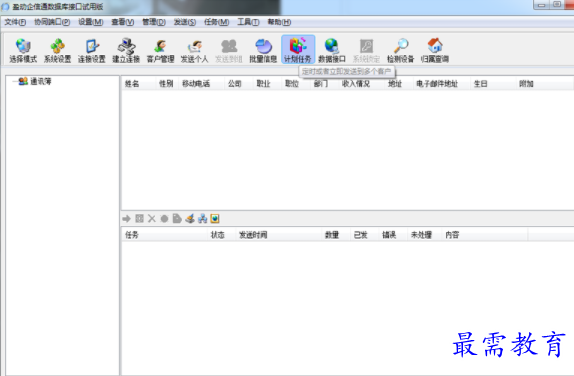
Task: Click the brush icon in task toolbar
Action: click(x=190, y=219)
